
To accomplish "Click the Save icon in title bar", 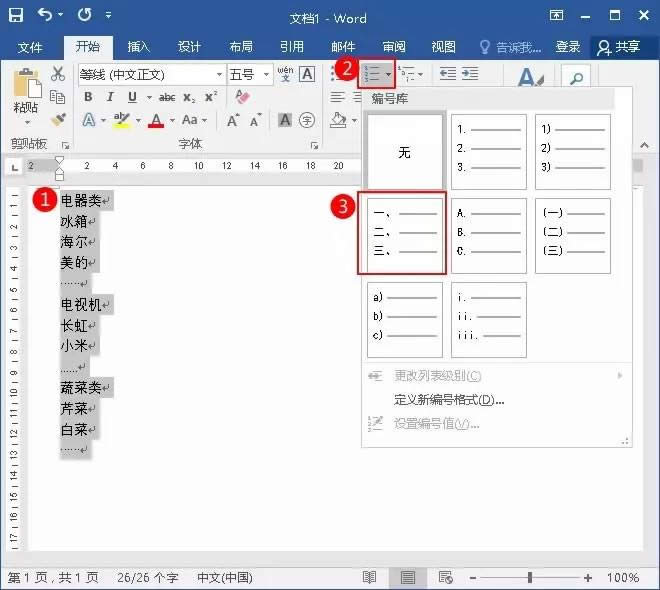I will (16, 17).
